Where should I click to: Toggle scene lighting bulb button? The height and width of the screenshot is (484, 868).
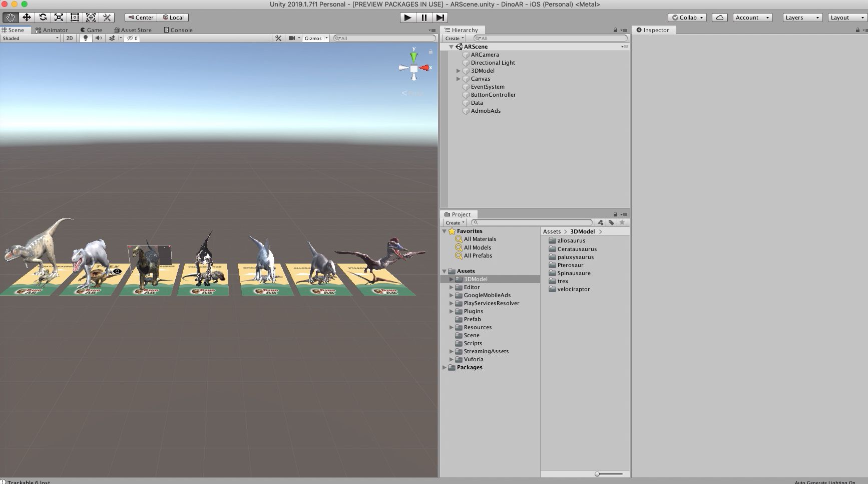click(86, 38)
